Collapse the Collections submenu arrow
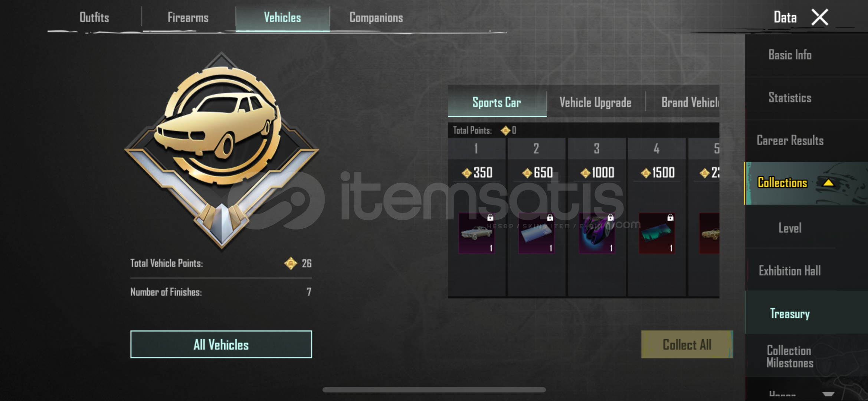This screenshot has height=401, width=868. [x=828, y=183]
